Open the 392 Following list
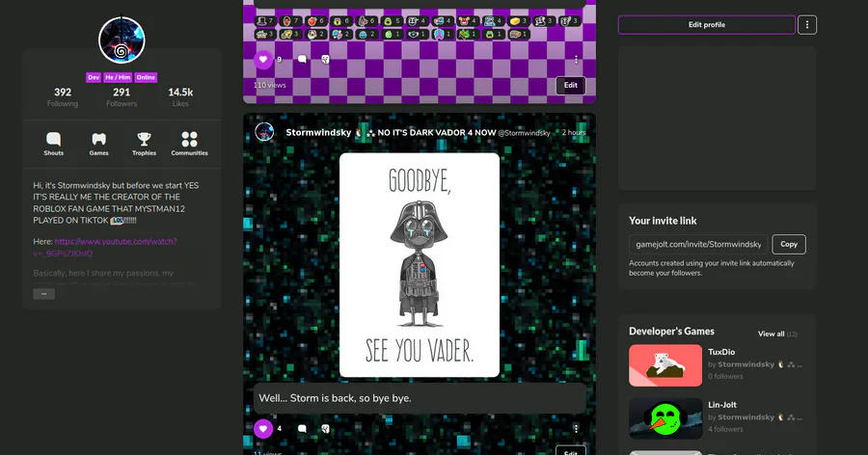 (x=63, y=96)
